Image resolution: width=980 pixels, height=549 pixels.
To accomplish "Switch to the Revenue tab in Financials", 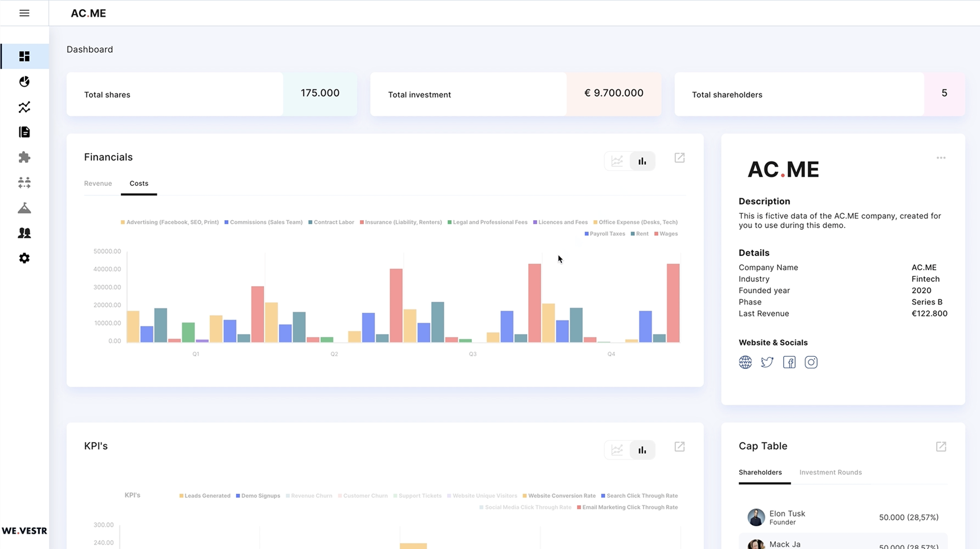I will click(x=98, y=183).
